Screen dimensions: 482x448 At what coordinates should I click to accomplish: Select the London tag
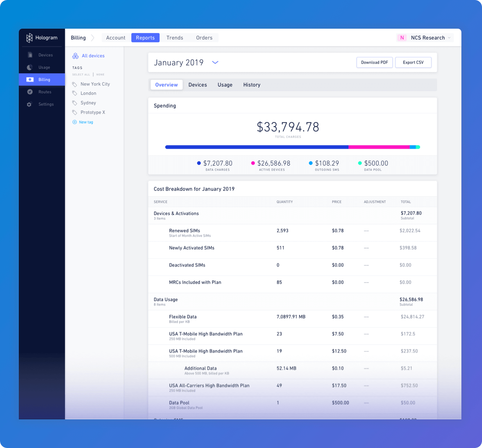coord(88,93)
